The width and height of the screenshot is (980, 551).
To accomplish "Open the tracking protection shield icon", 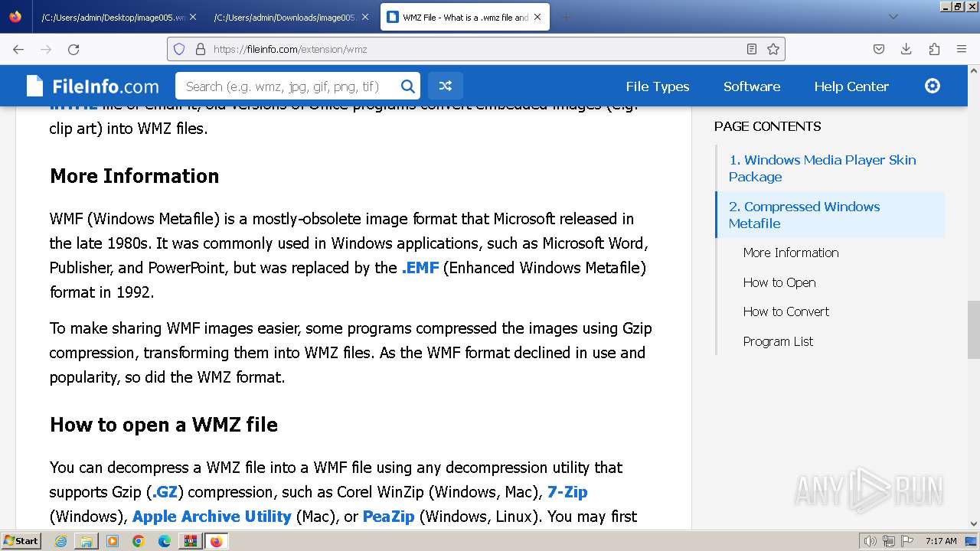I will [179, 49].
